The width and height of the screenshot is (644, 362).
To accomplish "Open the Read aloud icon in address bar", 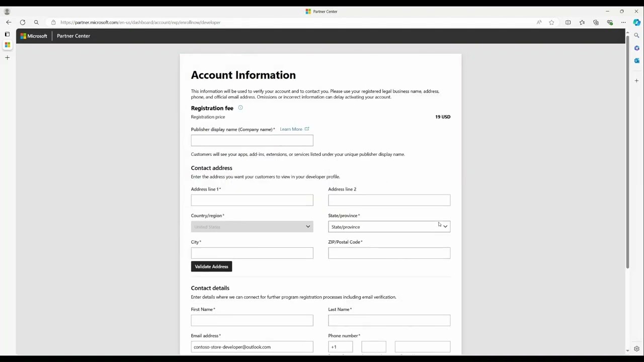I will click(x=539, y=22).
